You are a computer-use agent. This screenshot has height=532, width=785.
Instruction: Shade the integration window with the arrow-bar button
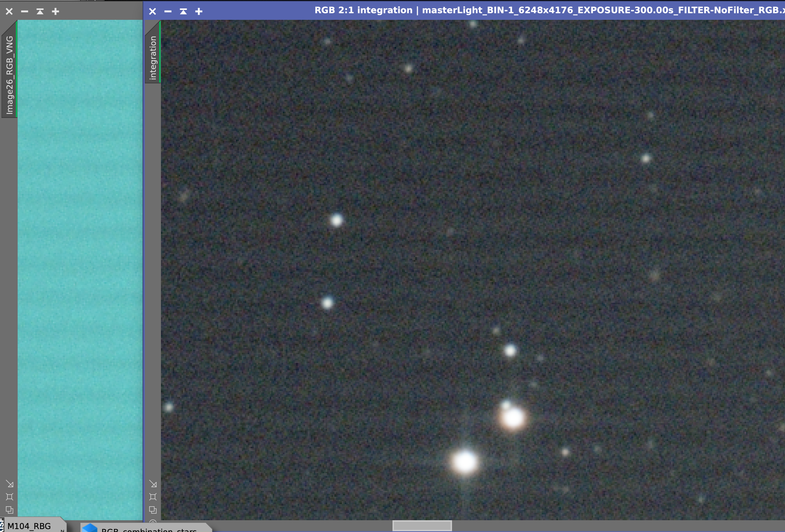pyautogui.click(x=183, y=11)
